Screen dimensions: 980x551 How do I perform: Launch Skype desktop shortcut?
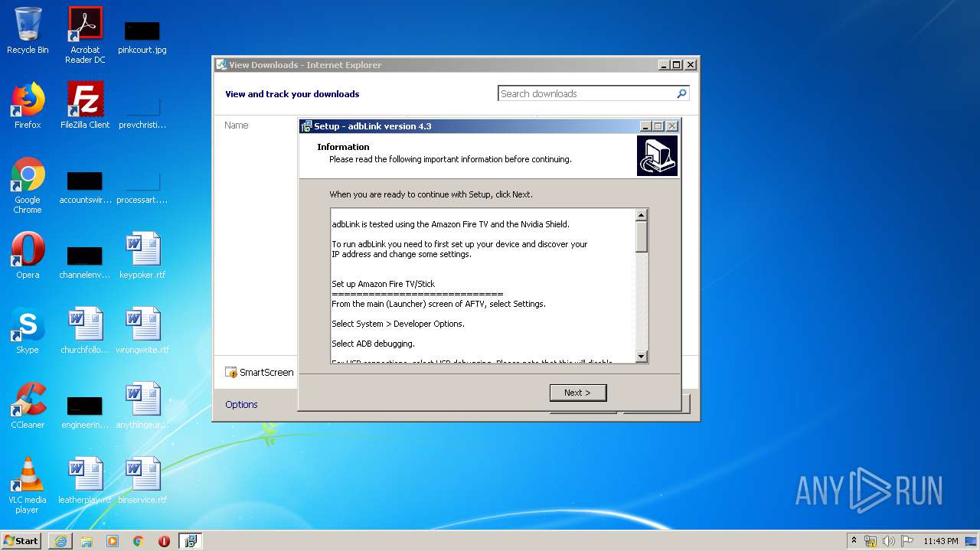coord(28,331)
